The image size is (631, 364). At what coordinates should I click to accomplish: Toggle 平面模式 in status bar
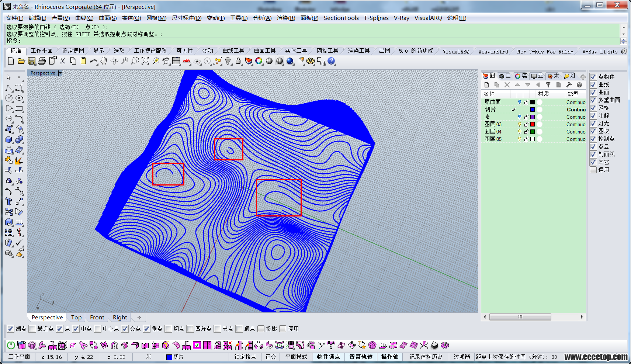coord(296,357)
